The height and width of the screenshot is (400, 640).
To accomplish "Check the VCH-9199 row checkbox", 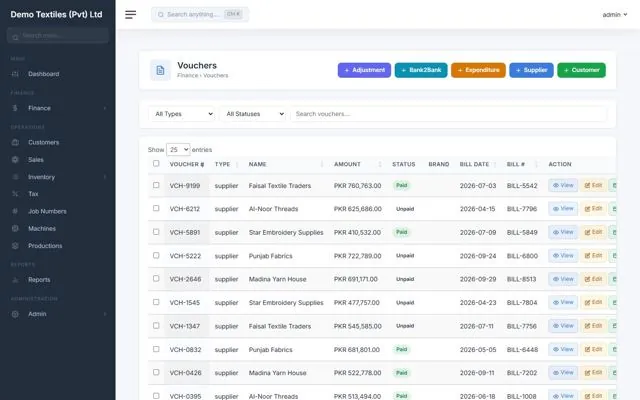I will (156, 185).
